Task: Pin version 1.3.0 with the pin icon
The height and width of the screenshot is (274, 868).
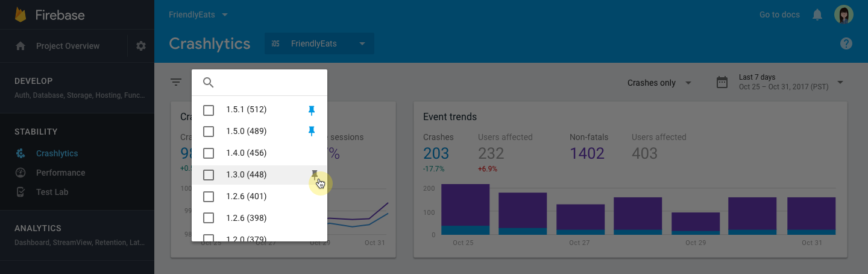Action: (314, 174)
